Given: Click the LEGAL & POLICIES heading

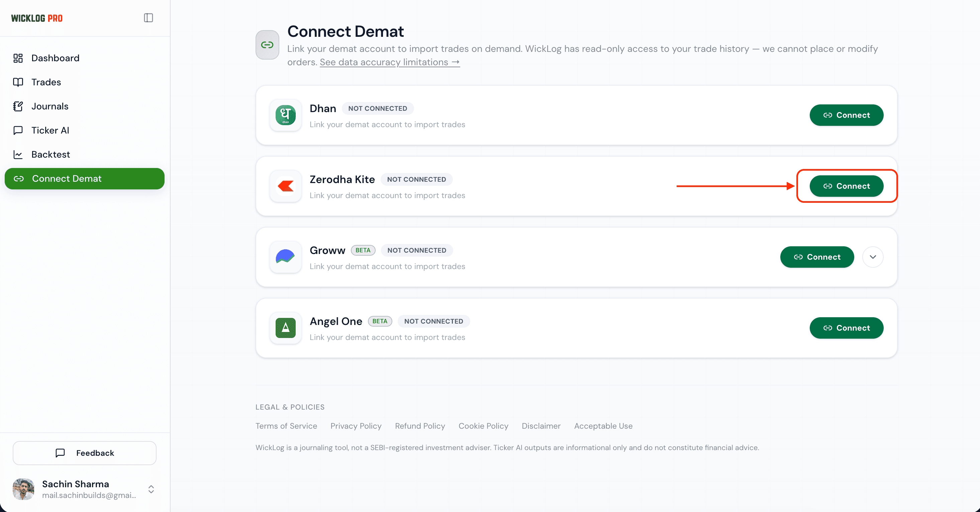Looking at the screenshot, I should (290, 407).
